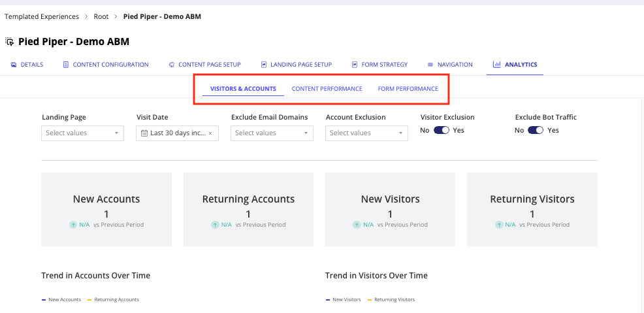Click the Details tab image icon
The image size is (644, 313).
pyautogui.click(x=14, y=65)
